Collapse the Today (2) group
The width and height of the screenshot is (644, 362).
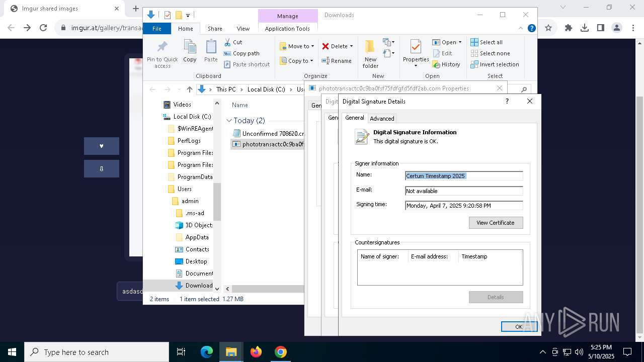tap(229, 121)
